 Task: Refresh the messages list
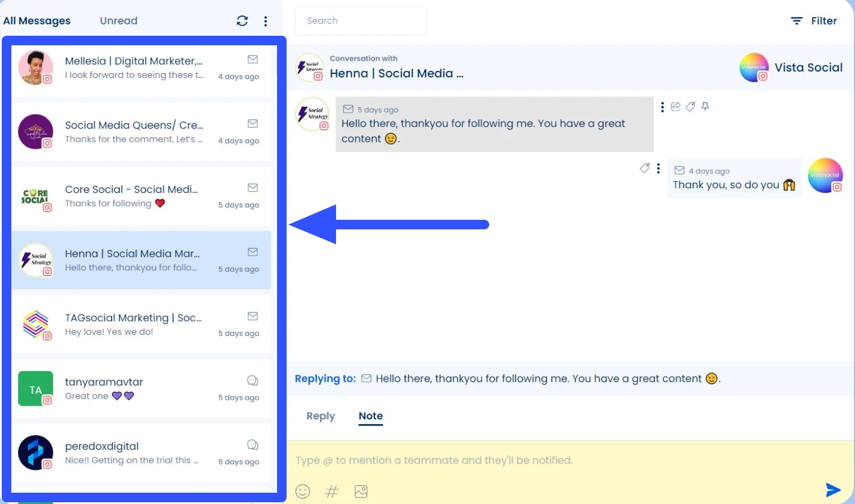coord(242,20)
